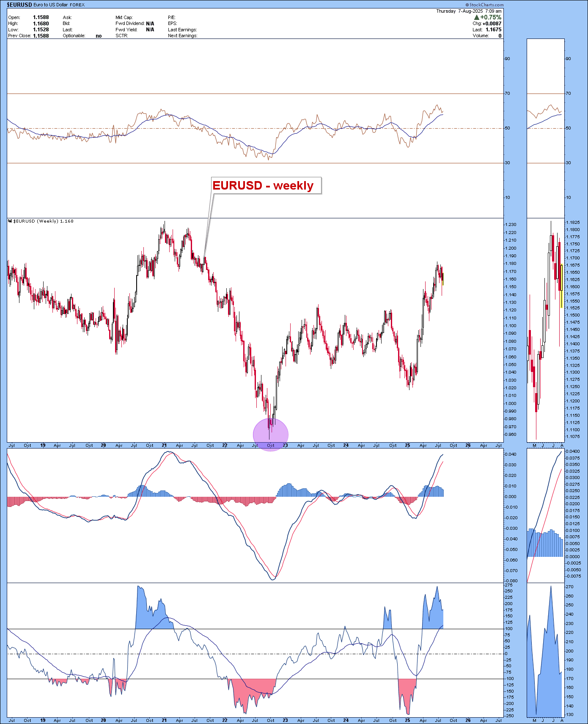Click the green up-arrow next to +0.75%
The height and width of the screenshot is (724, 588).
[477, 17]
